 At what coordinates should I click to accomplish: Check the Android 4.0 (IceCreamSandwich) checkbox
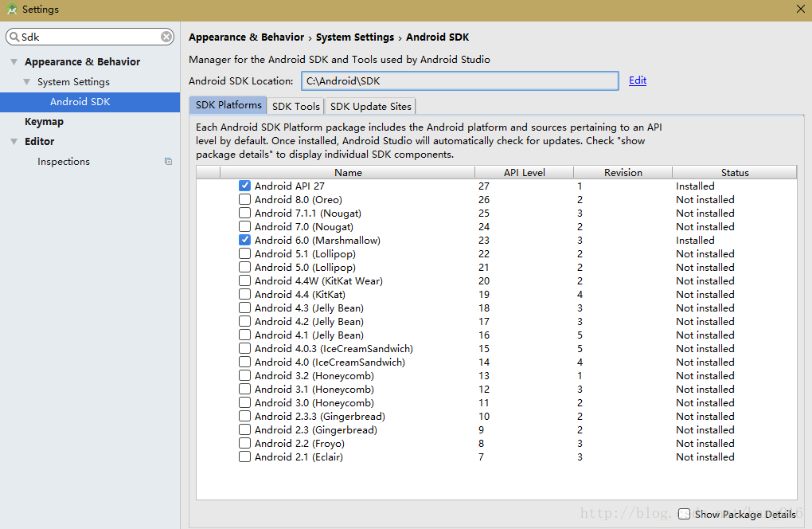(x=244, y=362)
